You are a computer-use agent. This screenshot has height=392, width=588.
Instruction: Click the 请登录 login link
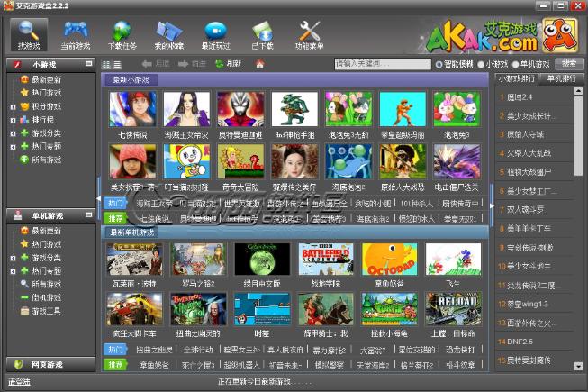pyautogui.click(x=19, y=382)
